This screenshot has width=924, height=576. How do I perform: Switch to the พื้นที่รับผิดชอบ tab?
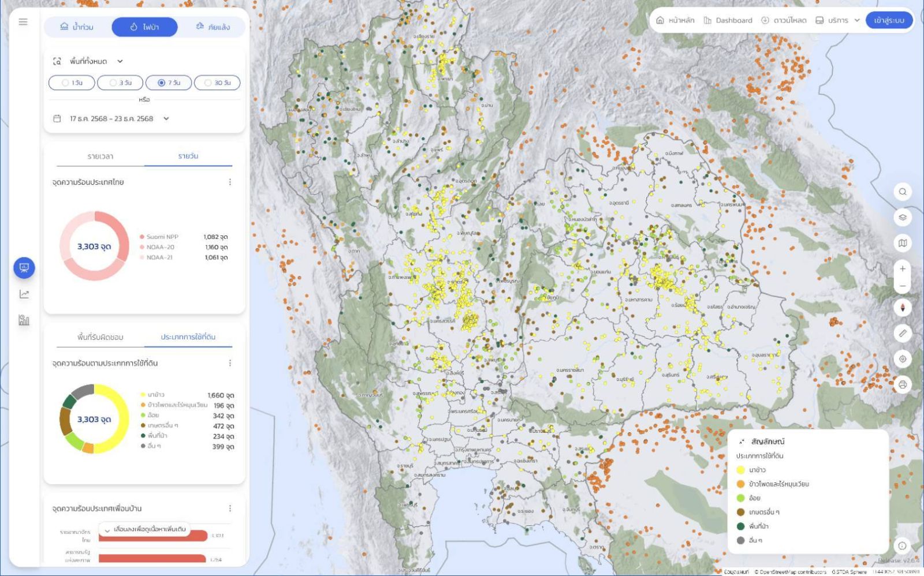[x=100, y=337]
